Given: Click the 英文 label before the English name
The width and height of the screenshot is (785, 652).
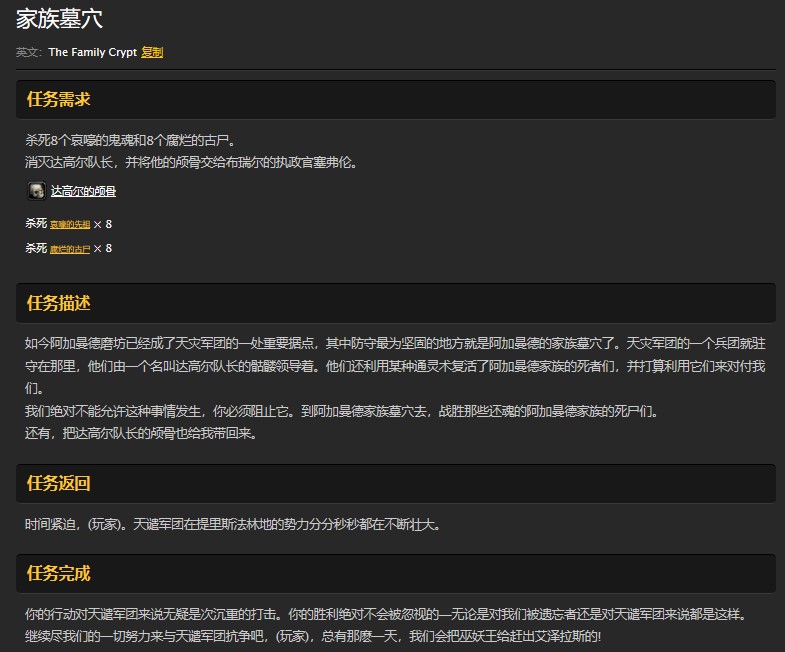Looking at the screenshot, I should click(29, 52).
